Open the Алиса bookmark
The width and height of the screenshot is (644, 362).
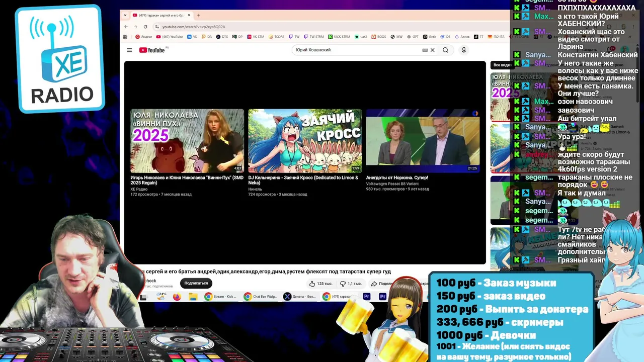tap(462, 37)
